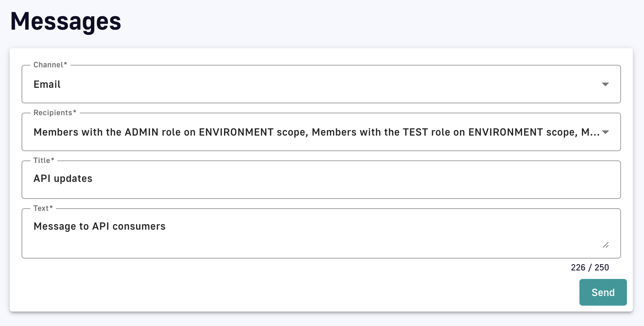The width and height of the screenshot is (644, 326).
Task: Click the Text area resize handle
Action: [605, 245]
